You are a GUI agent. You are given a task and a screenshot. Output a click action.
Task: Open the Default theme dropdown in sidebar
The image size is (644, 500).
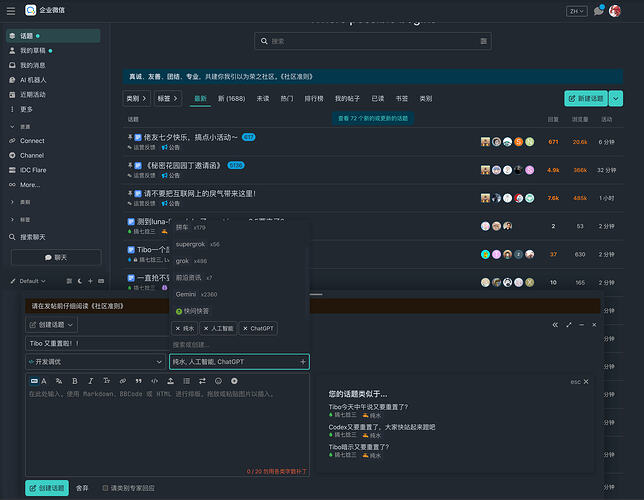[28, 281]
